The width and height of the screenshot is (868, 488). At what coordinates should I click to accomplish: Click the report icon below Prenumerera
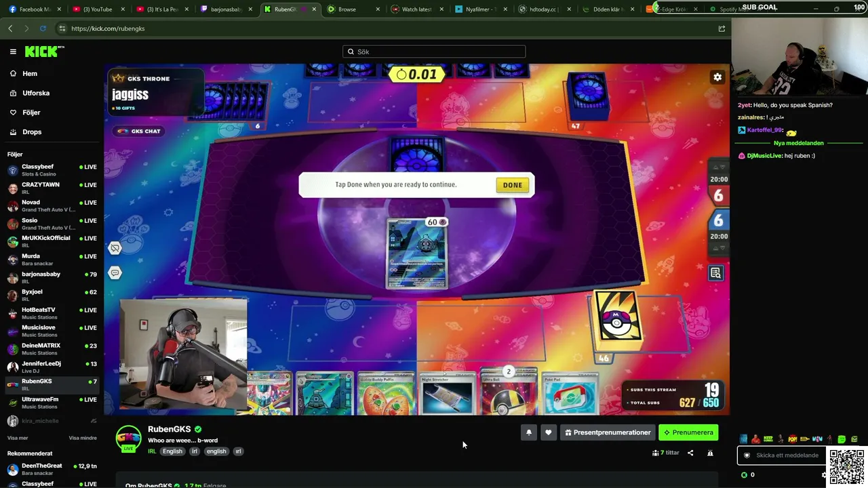point(710,453)
